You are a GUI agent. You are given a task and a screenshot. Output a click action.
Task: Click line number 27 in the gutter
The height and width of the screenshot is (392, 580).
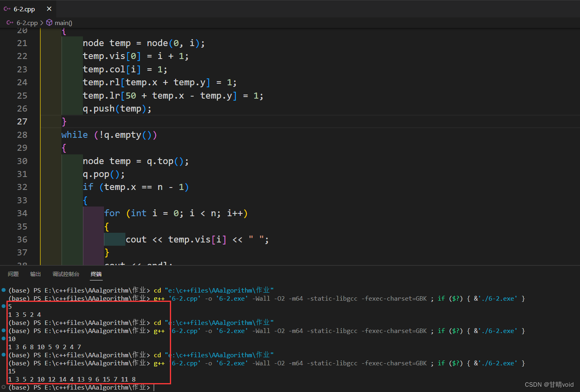tap(22, 122)
